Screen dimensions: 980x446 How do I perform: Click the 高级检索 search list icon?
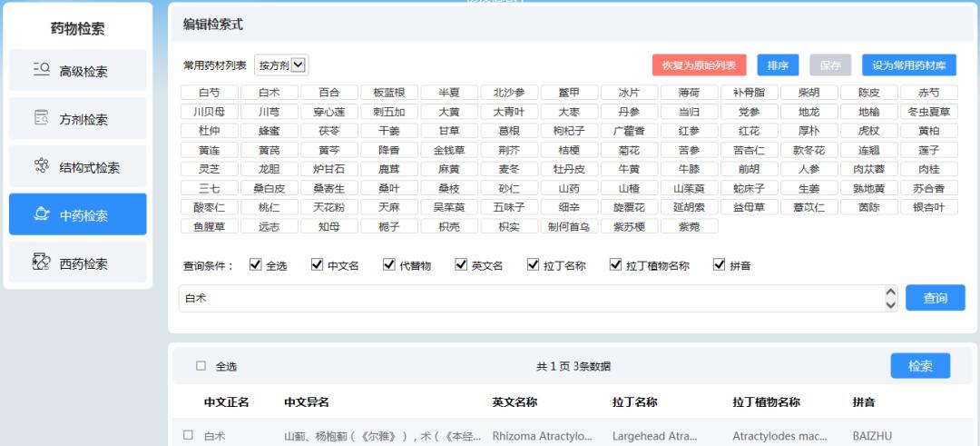click(41, 69)
